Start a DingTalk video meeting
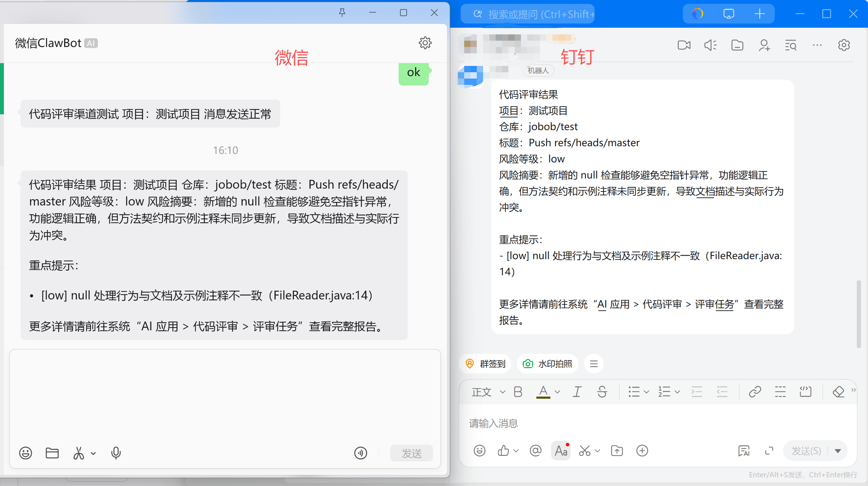 click(x=684, y=45)
